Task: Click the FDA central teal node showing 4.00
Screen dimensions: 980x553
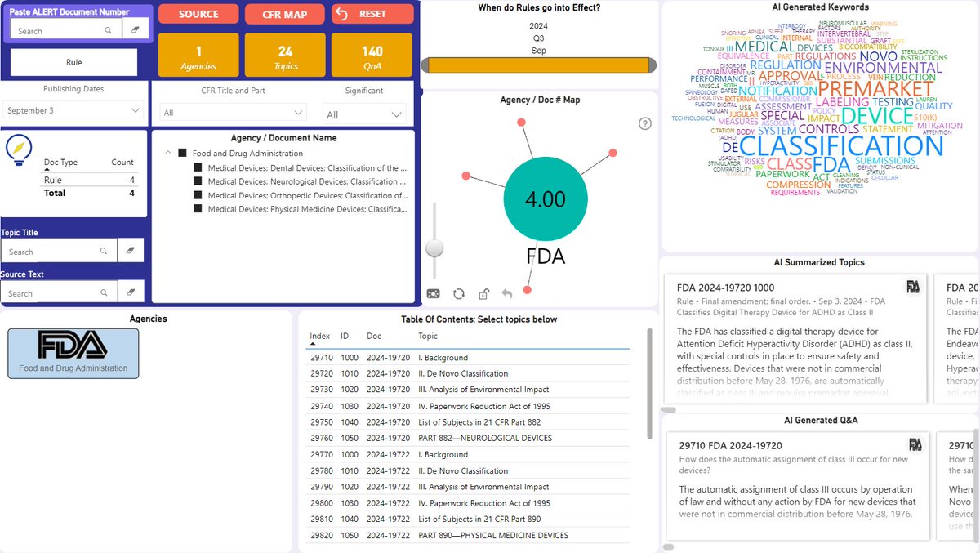Action: pyautogui.click(x=546, y=199)
